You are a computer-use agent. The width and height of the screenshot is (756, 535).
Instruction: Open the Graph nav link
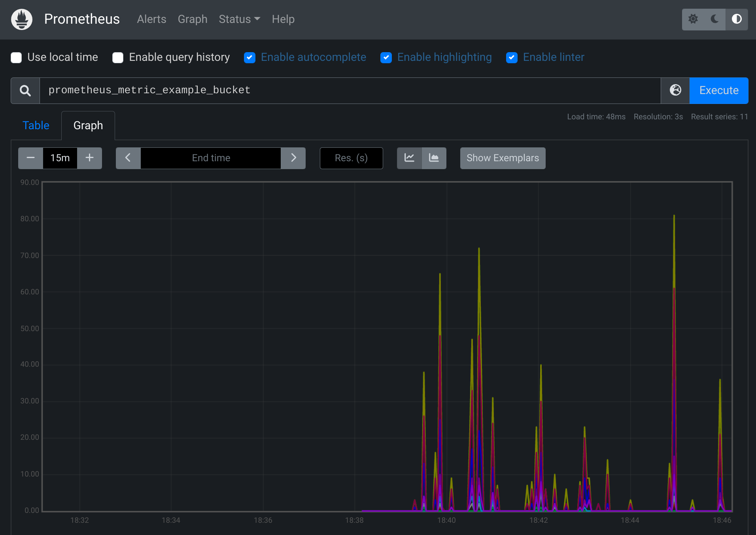click(193, 19)
